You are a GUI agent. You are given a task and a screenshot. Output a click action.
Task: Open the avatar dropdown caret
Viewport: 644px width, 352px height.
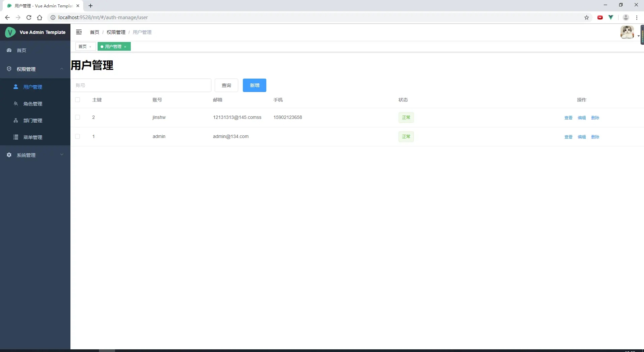(x=638, y=36)
